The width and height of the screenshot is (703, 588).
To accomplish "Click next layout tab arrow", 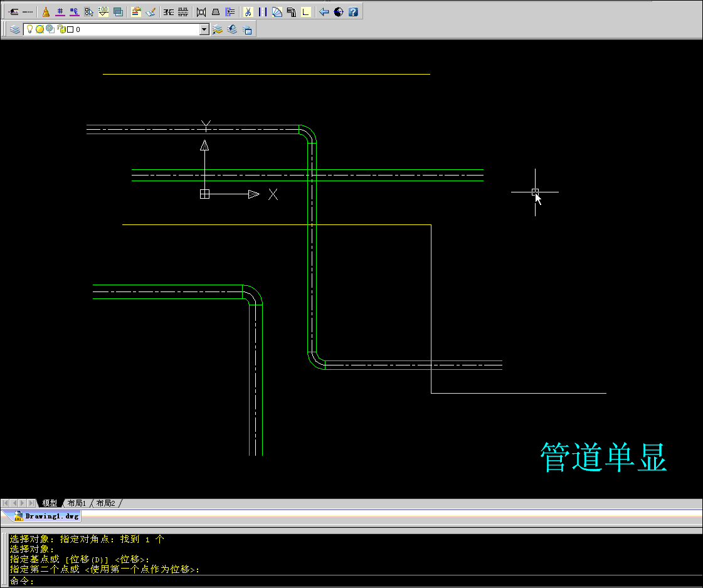I will click(23, 503).
